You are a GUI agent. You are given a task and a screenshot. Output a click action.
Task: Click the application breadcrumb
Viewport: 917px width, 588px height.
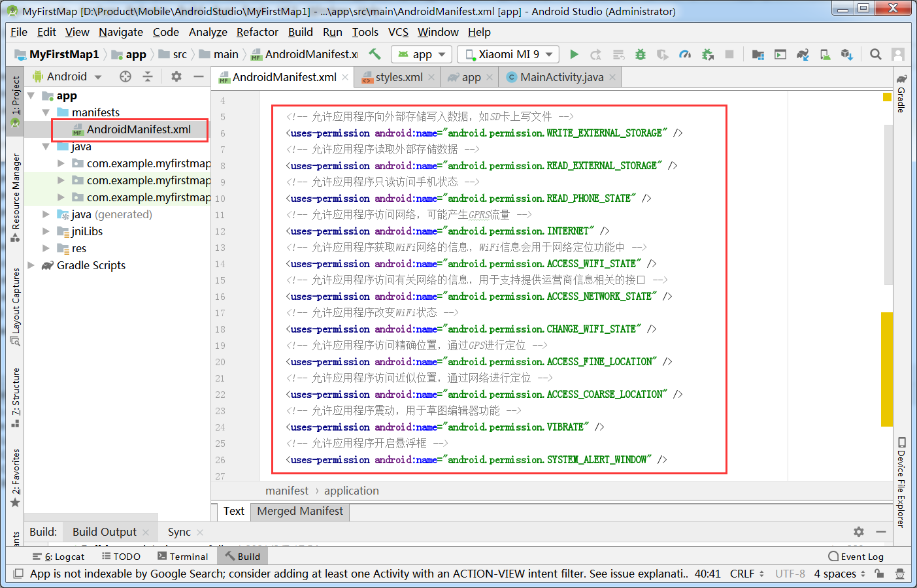point(351,491)
